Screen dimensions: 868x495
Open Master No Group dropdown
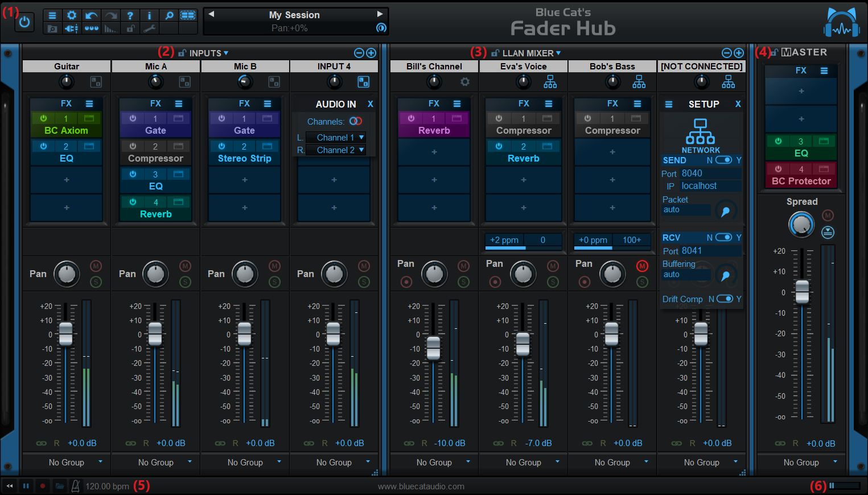click(x=801, y=463)
